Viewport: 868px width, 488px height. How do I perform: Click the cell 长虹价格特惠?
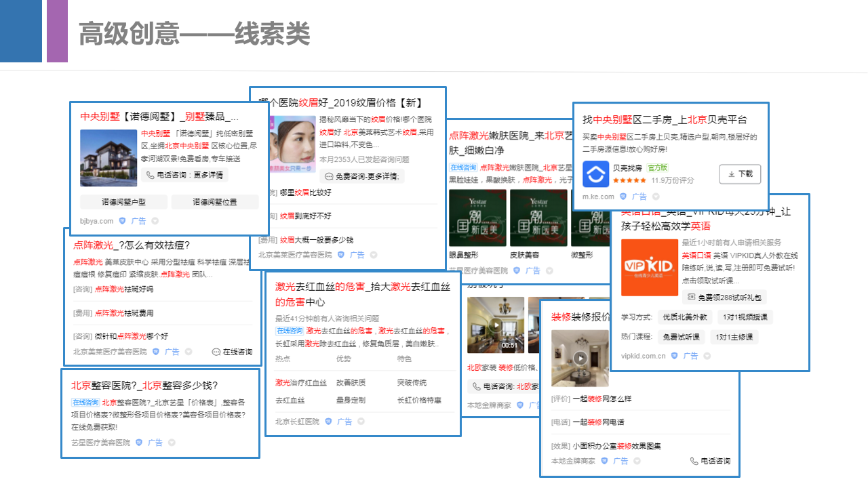tap(419, 401)
